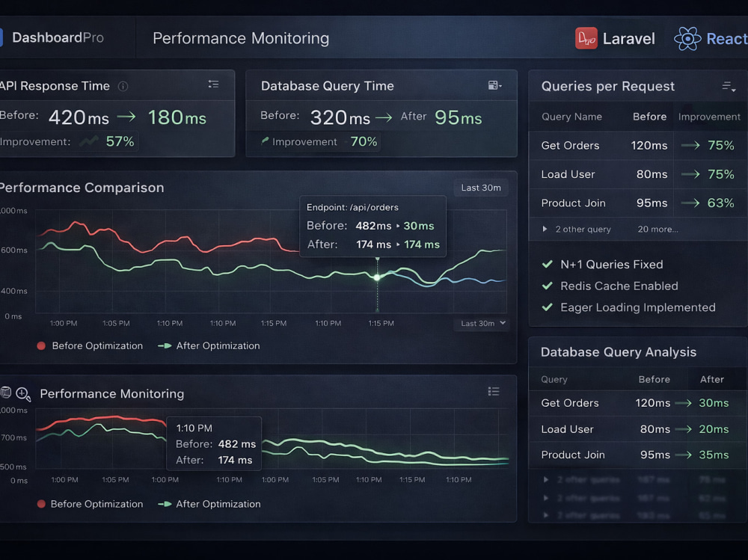Click arrow between 95ms and 35ms

[x=684, y=455]
